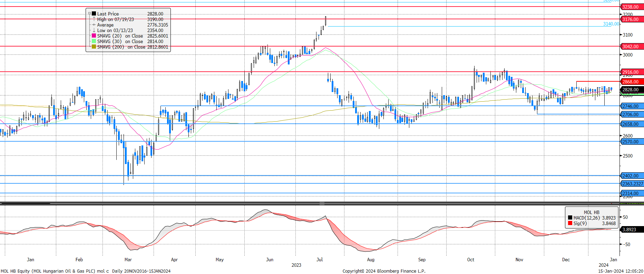The height and width of the screenshot is (274, 644).
Task: Click the SMAVG (200) on Close label
Action: click(x=121, y=47)
